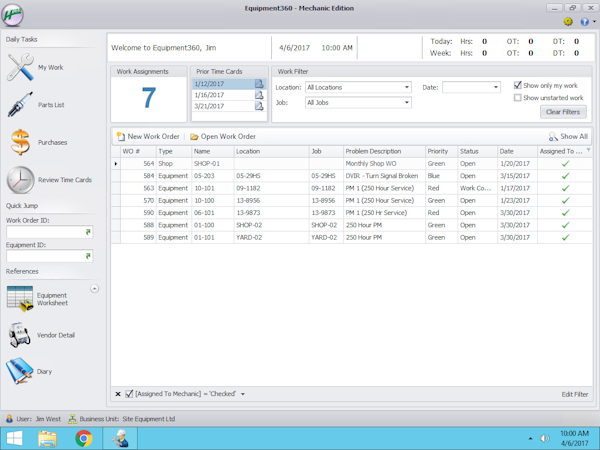The image size is (600, 450).
Task: Click the Work Co... status cell
Action: (x=477, y=188)
